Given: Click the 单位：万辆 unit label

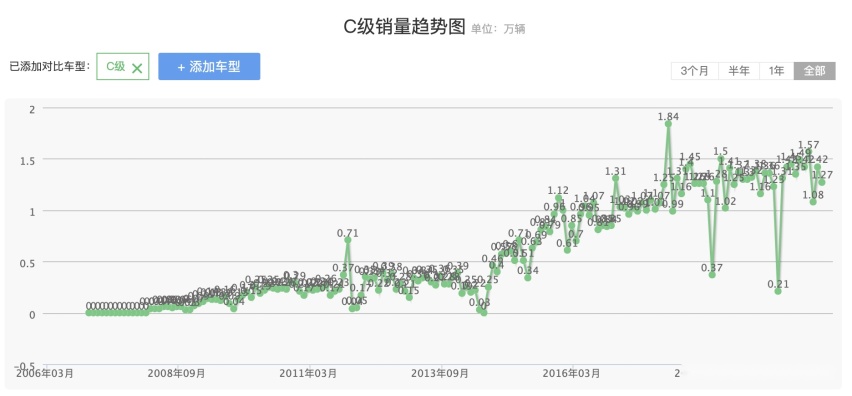Looking at the screenshot, I should click(x=498, y=29).
